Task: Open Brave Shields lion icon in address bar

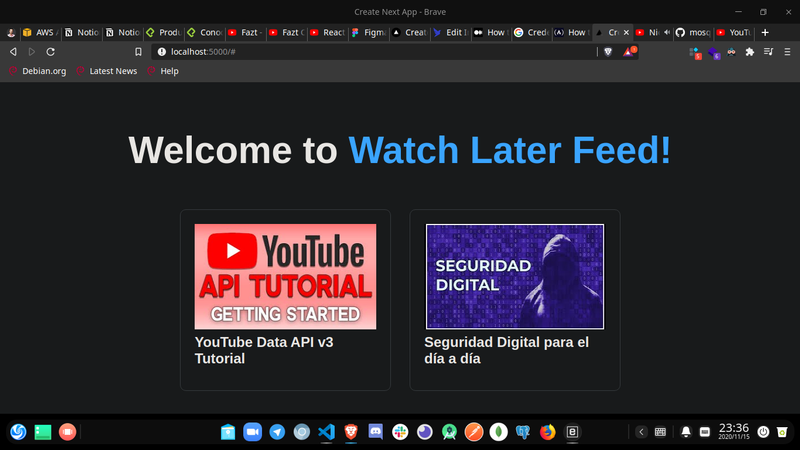Action: tap(608, 52)
